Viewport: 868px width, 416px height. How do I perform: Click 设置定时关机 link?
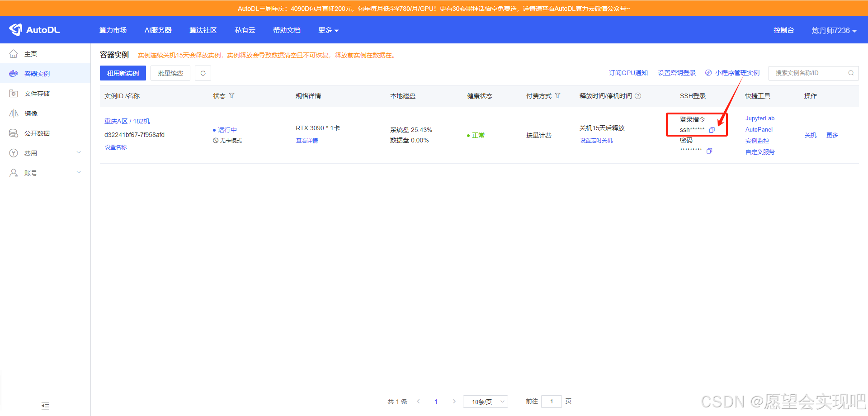pos(596,141)
